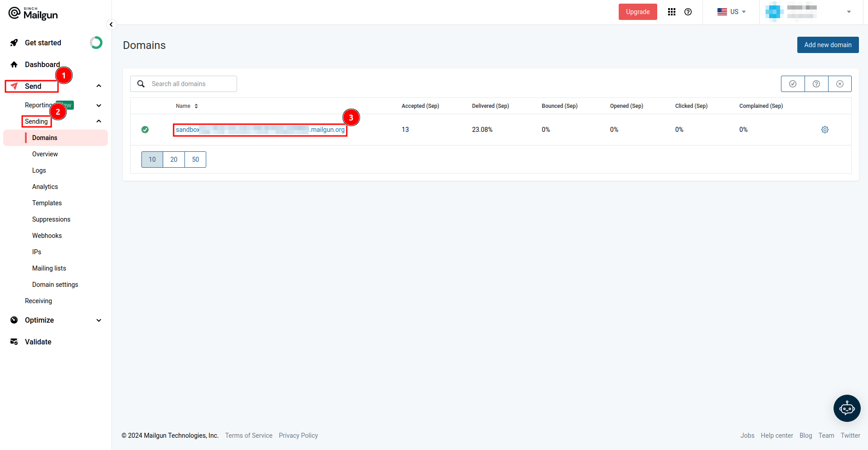Open Jobs footer link
868x450 pixels.
point(747,435)
